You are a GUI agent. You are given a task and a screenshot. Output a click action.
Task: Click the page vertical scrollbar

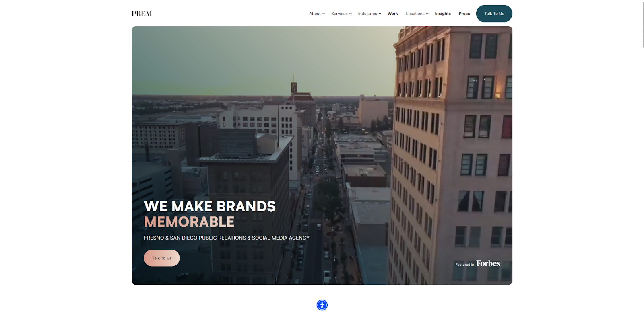642,24
